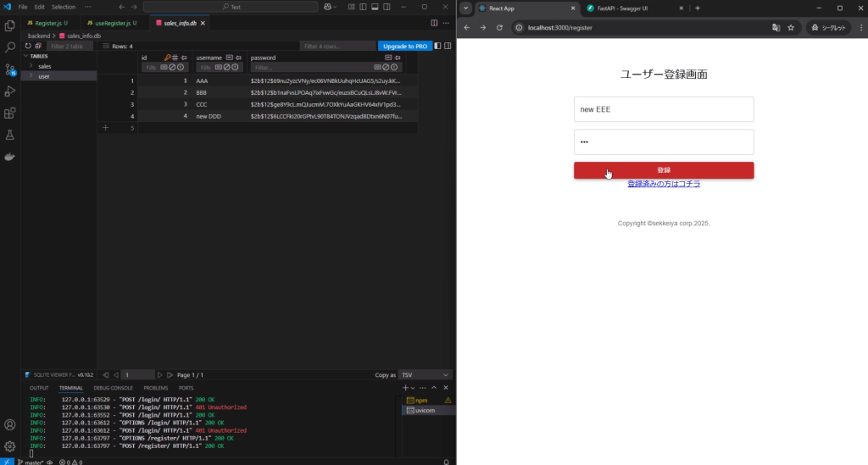
Task: Click the username field containing new EEE
Action: pyautogui.click(x=663, y=109)
